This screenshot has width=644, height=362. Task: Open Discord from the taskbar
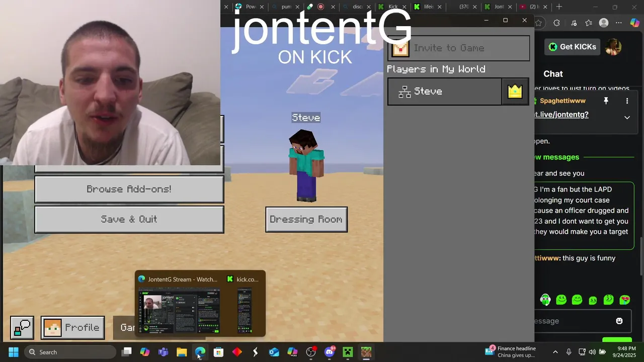(x=330, y=352)
